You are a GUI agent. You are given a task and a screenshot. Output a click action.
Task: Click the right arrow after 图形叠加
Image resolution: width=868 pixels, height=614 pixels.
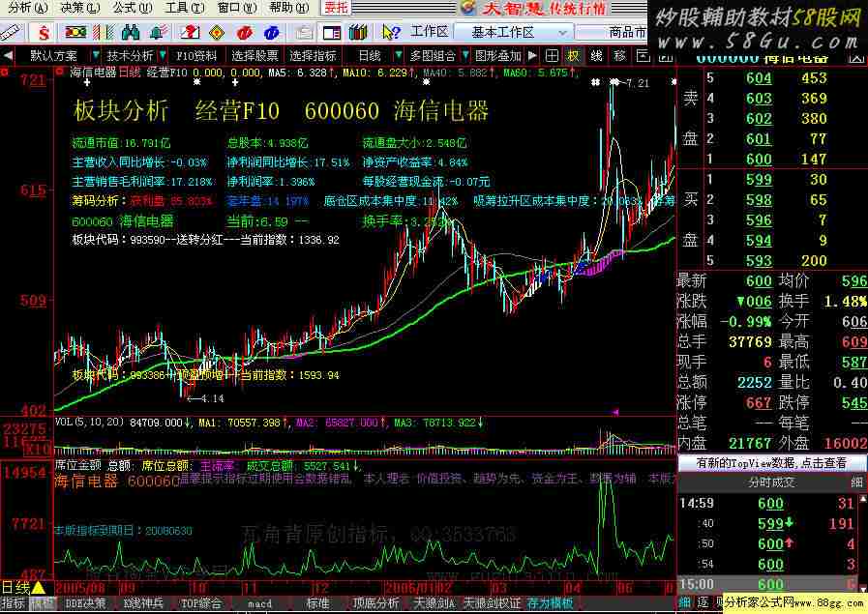coord(532,55)
